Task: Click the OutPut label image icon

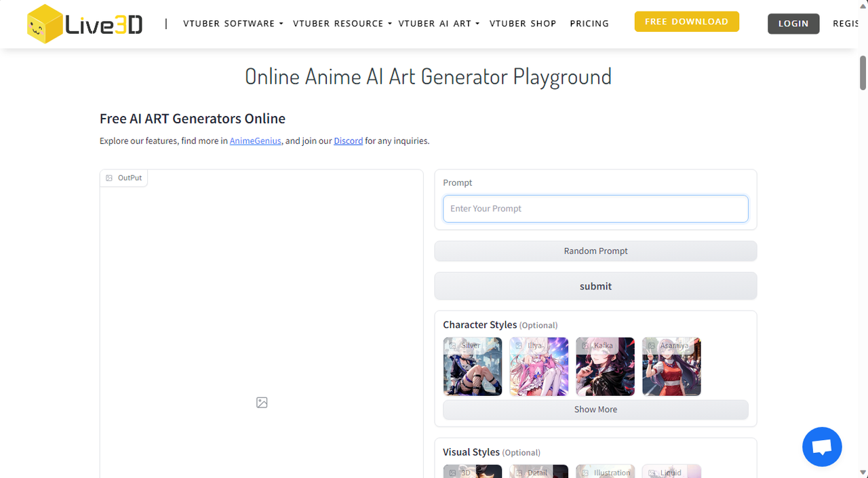Action: click(109, 178)
